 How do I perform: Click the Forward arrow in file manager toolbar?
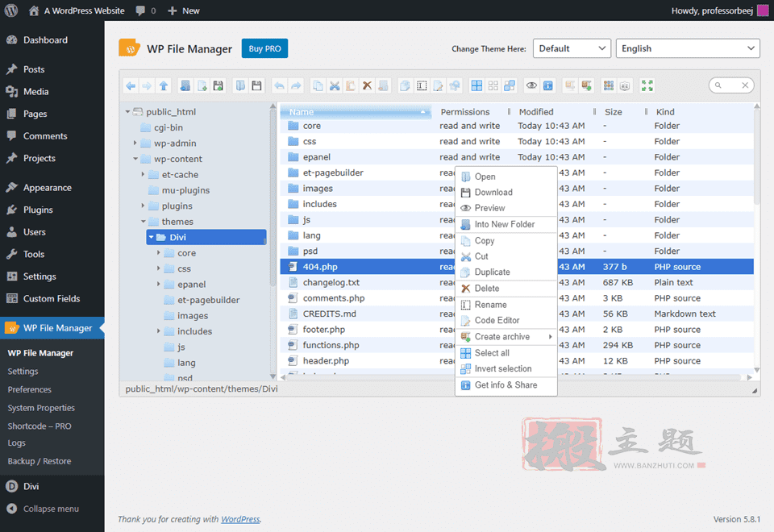tap(147, 86)
